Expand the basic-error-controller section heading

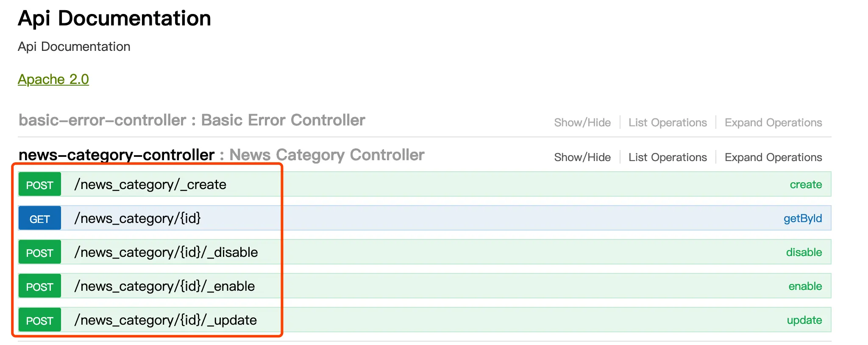(x=192, y=120)
